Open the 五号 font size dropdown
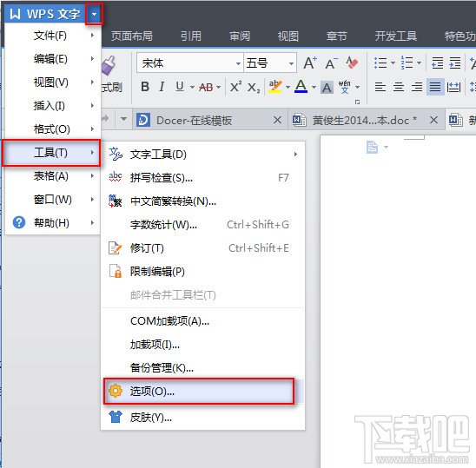476x468 pixels. (x=291, y=63)
